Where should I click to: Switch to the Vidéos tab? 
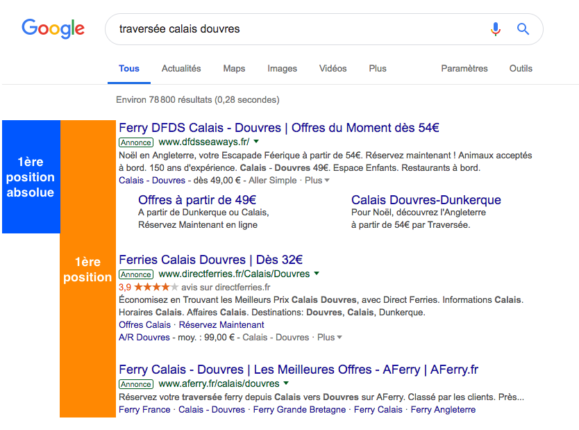point(333,68)
